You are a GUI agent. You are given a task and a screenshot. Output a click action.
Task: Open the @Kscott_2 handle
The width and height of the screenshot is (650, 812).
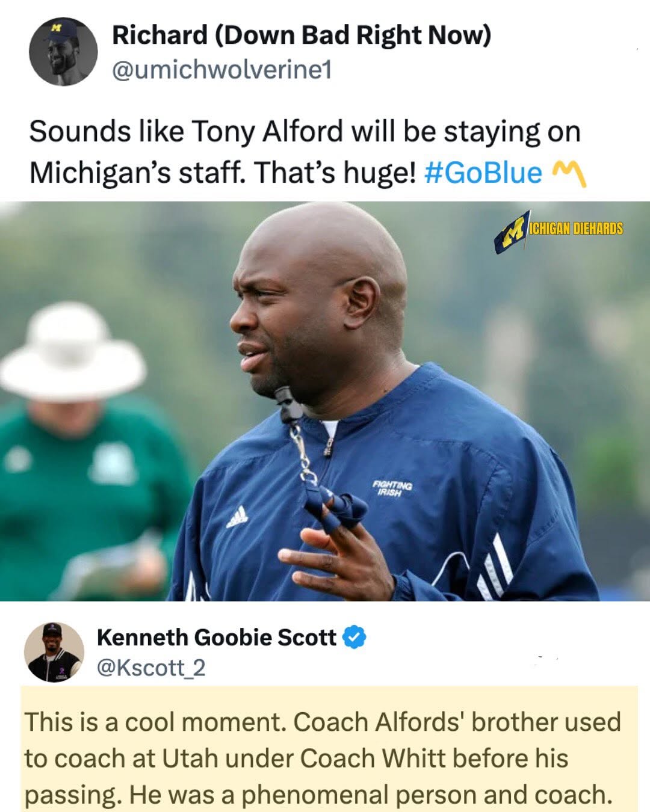tap(151, 668)
